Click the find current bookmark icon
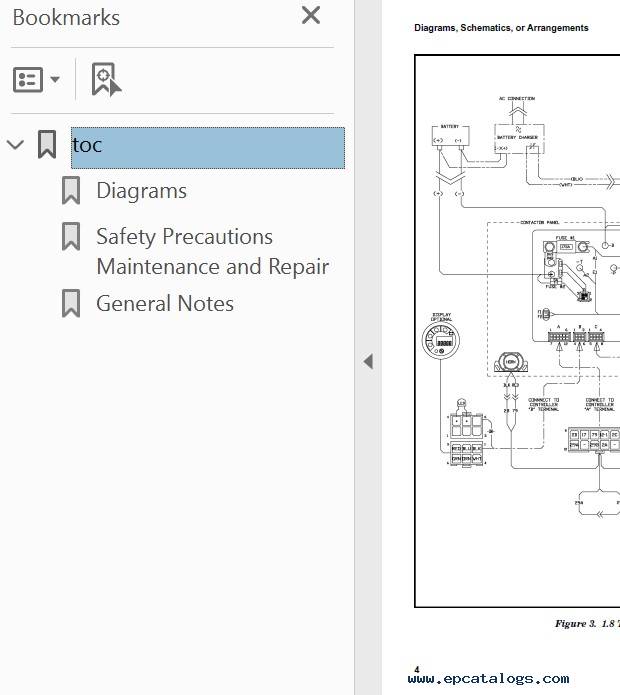This screenshot has height=695, width=620. [x=106, y=79]
